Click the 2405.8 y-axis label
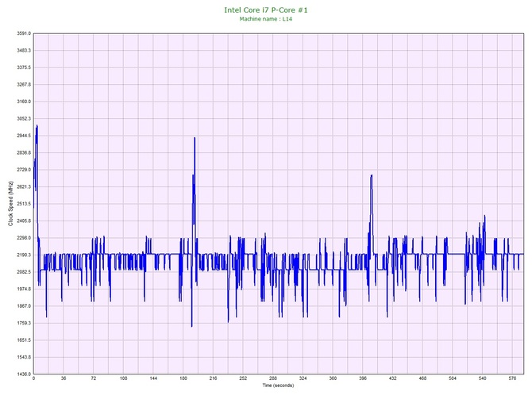Screen dimensions: 532x399 point(24,221)
